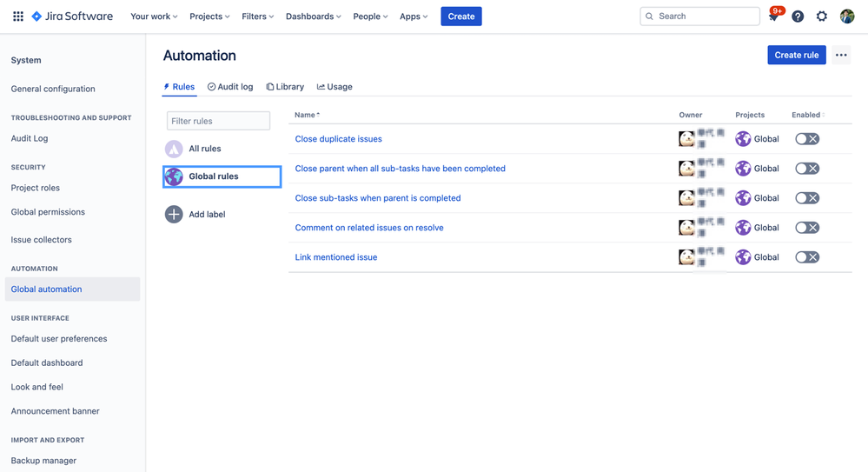Focus the Filter rules input field
The height and width of the screenshot is (472, 868).
tap(218, 121)
